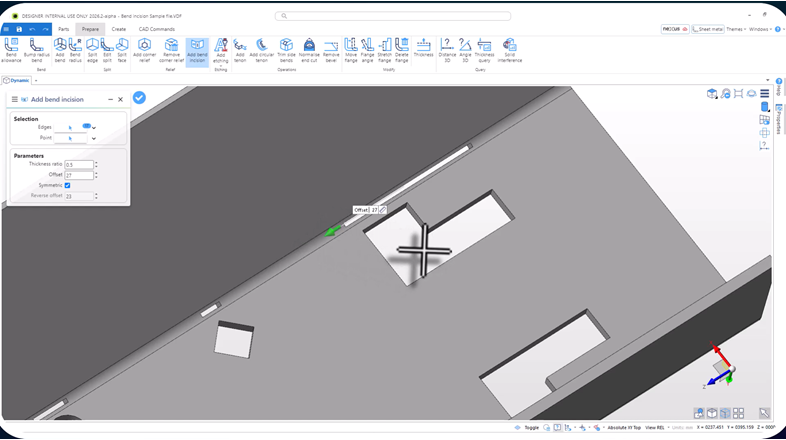The image size is (786, 440).
Task: Increment the Thickness ratio spinner
Action: pyautogui.click(x=96, y=162)
